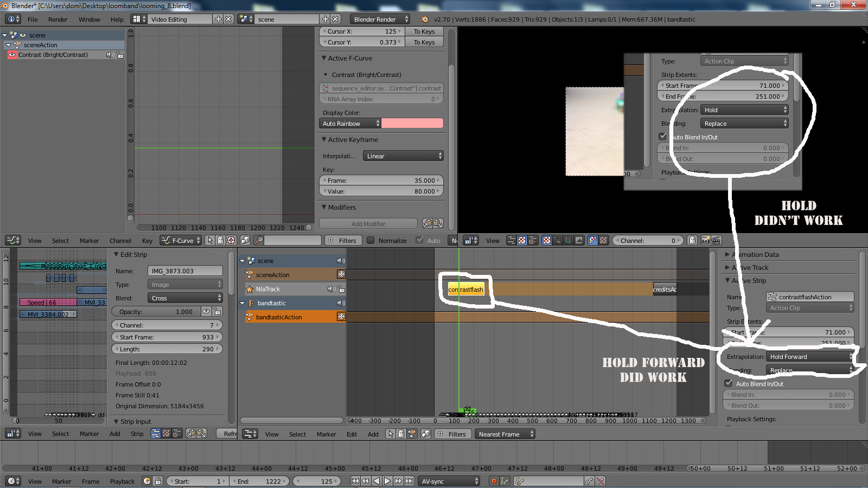This screenshot has width=868, height=488.
Task: Uncheck Auto Blend In/Out in Active Strip panel
Action: (729, 383)
